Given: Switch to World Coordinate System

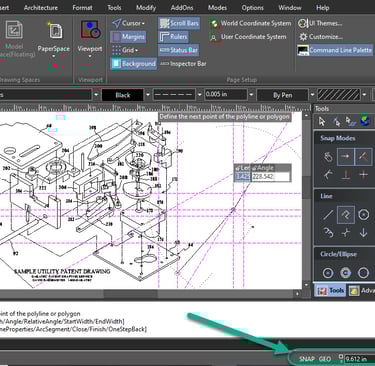Looking at the screenshot, I should click(251, 23).
